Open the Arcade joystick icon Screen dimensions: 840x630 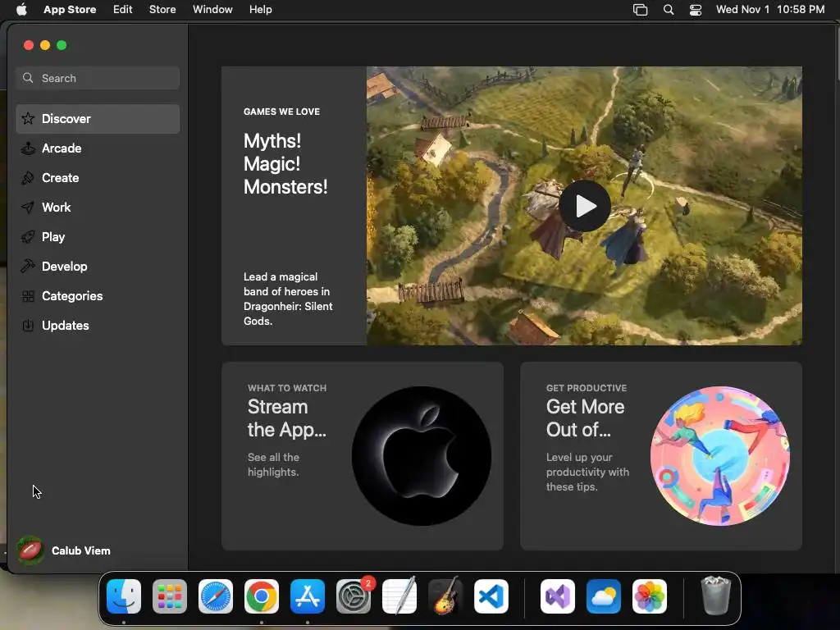click(28, 148)
